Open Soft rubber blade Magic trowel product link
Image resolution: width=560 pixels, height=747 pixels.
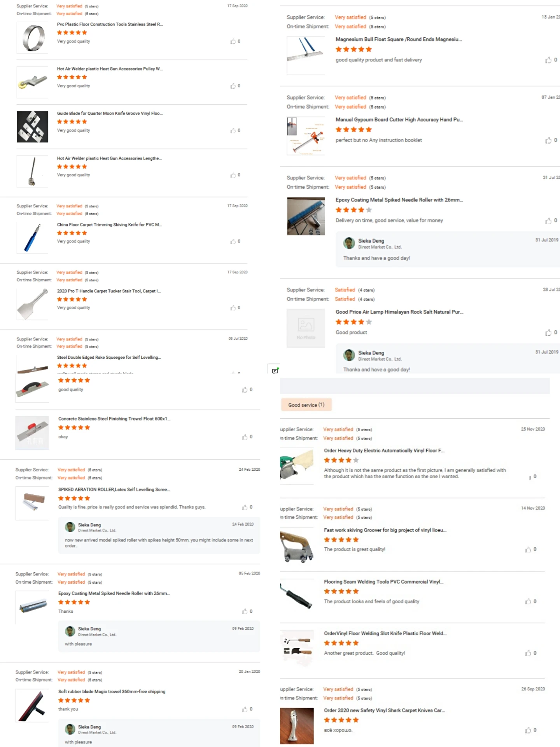coord(112,691)
